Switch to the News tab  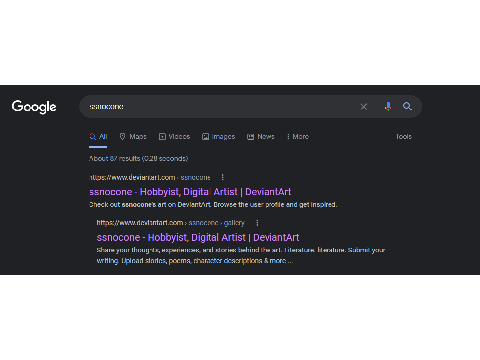pos(261,137)
